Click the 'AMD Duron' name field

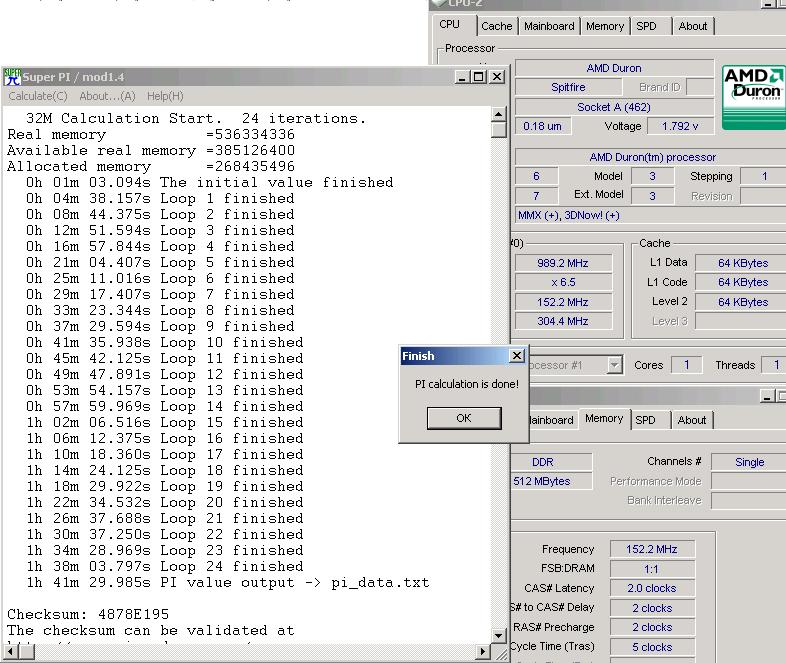pyautogui.click(x=614, y=68)
